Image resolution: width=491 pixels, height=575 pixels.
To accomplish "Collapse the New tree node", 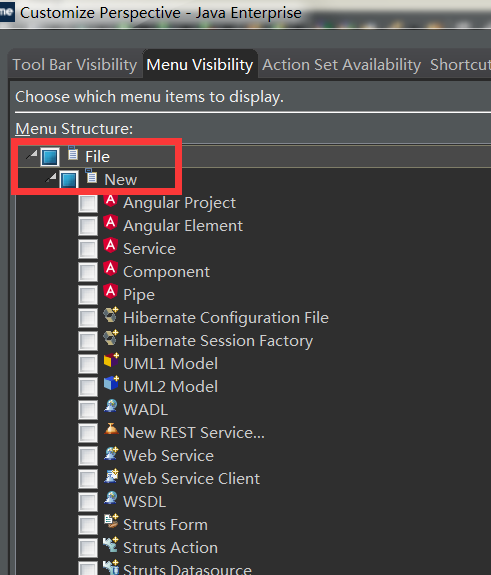I will 51,177.
